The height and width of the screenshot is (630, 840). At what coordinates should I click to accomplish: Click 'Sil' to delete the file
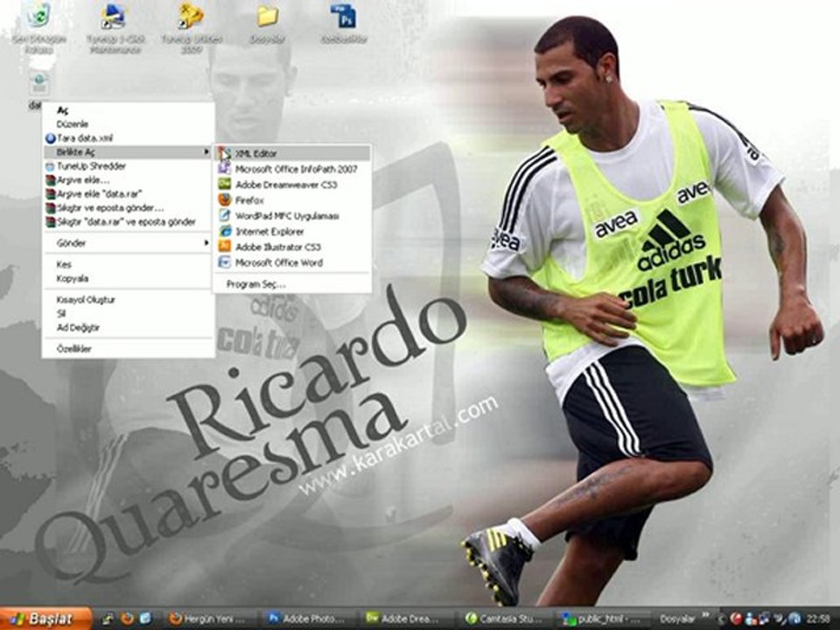[129, 314]
